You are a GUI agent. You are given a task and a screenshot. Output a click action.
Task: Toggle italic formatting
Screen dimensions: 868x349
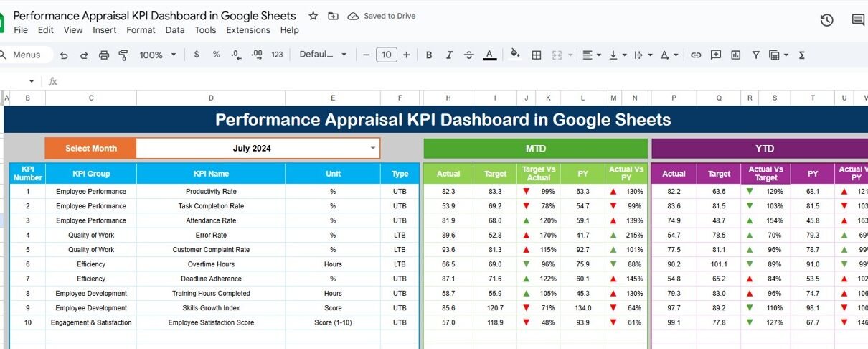[449, 55]
